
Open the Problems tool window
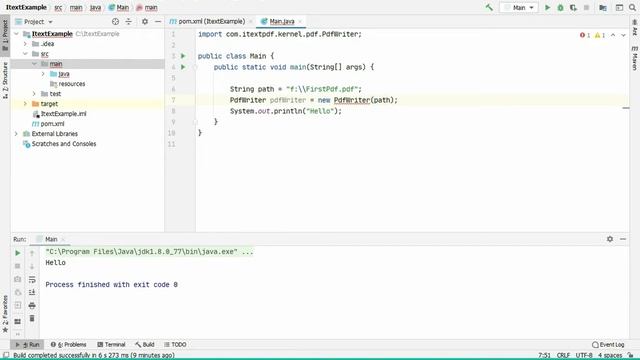pos(69,344)
